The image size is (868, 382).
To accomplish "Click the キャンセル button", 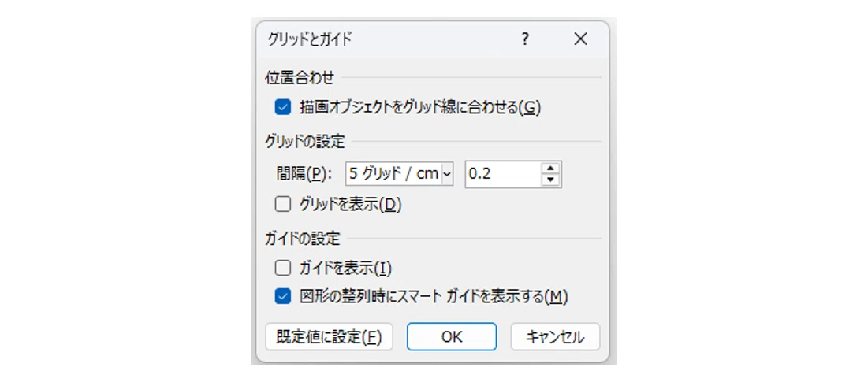I will pos(555,336).
